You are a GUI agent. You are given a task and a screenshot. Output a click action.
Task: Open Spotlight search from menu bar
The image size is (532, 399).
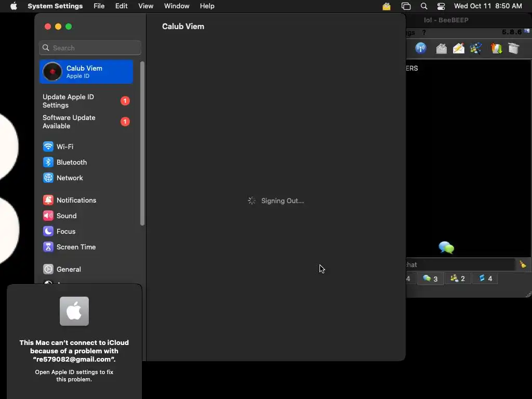424,6
